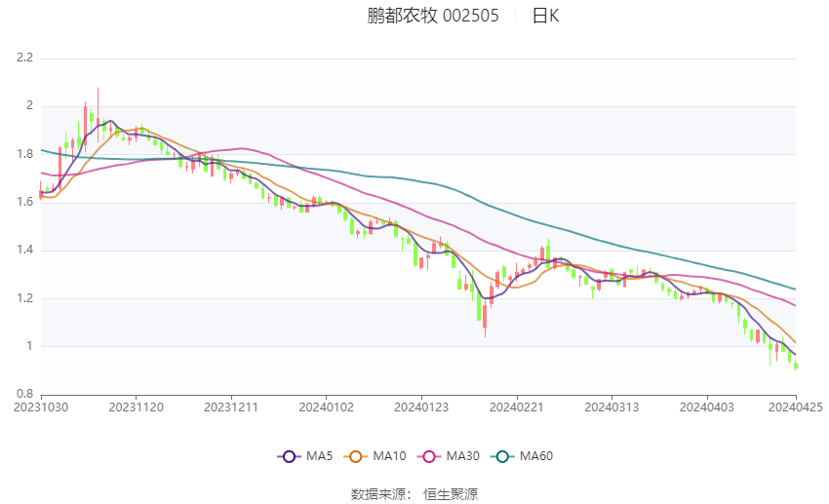Click the 20231120 x-axis date marker
This screenshot has height=504, width=829.
(x=136, y=406)
